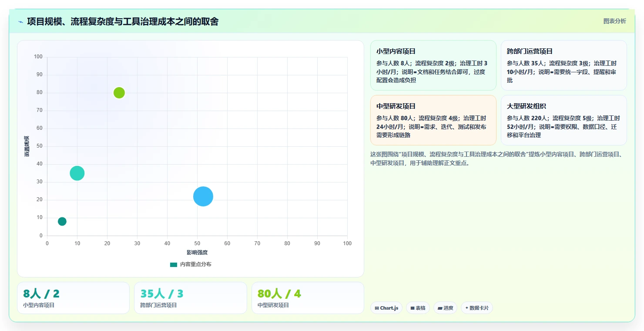
Task: Click the description text with 参与人数 80人
Action: [431, 127]
